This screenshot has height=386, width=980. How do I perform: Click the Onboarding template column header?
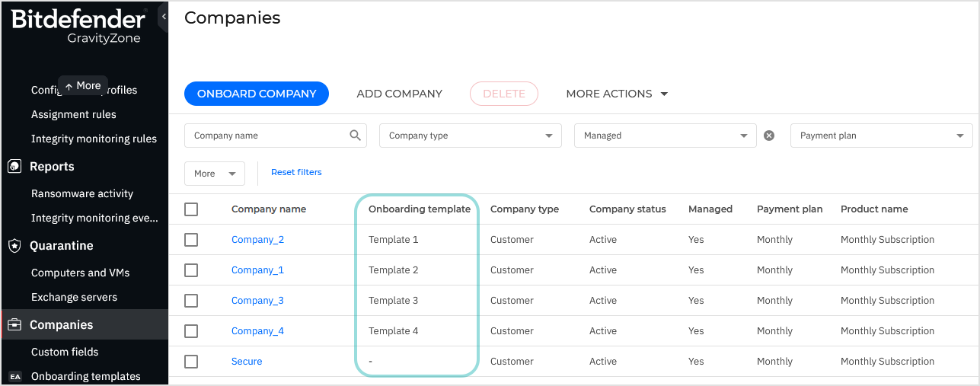point(420,209)
